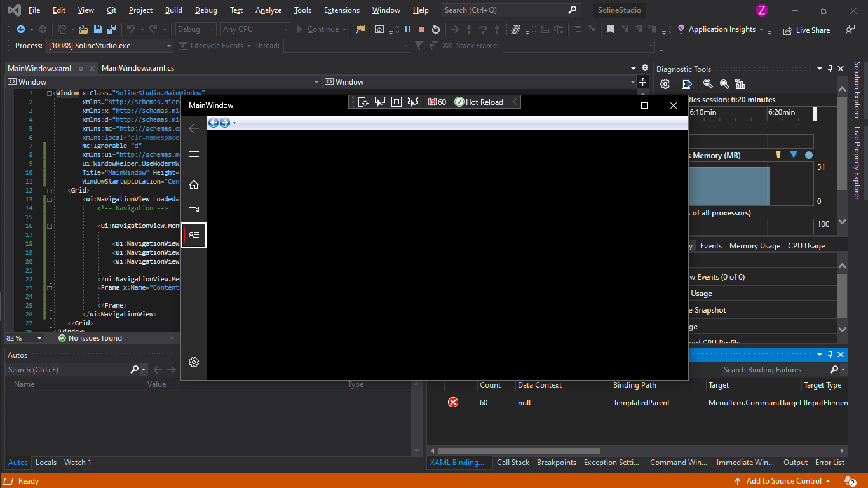This screenshot has height=488, width=868.
Task: Open the Any CPU platform dropdown
Action: click(x=254, y=29)
